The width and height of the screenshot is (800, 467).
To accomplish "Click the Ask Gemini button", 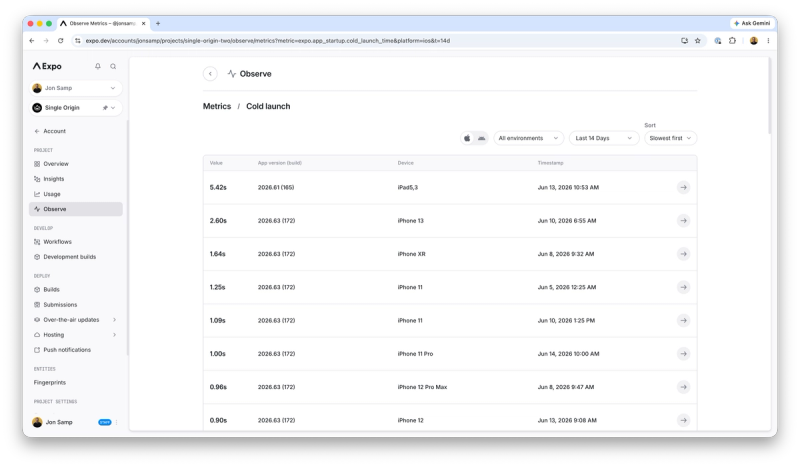I will 752,23.
